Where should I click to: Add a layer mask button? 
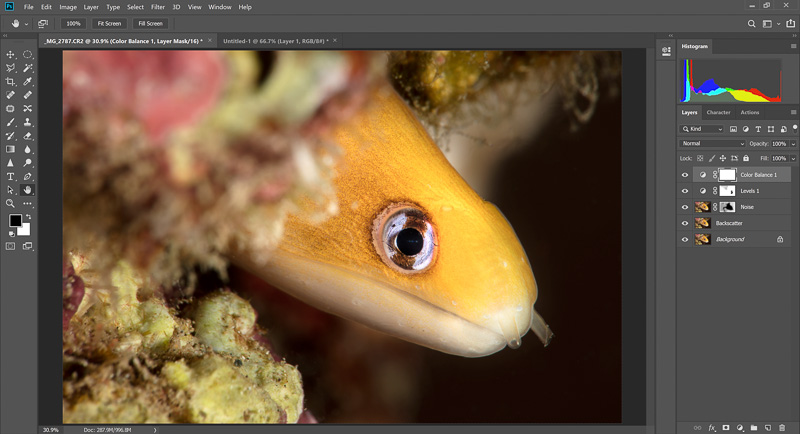click(725, 427)
